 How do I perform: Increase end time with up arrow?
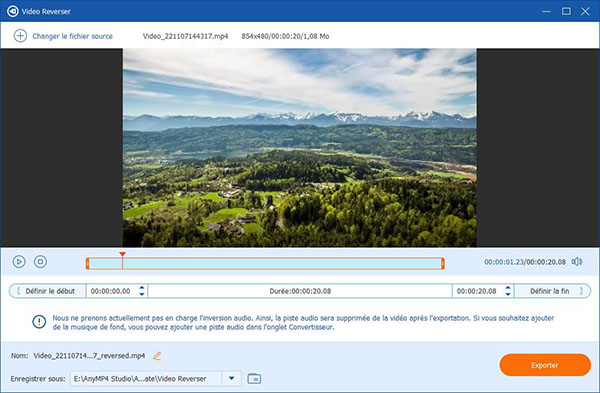508,287
